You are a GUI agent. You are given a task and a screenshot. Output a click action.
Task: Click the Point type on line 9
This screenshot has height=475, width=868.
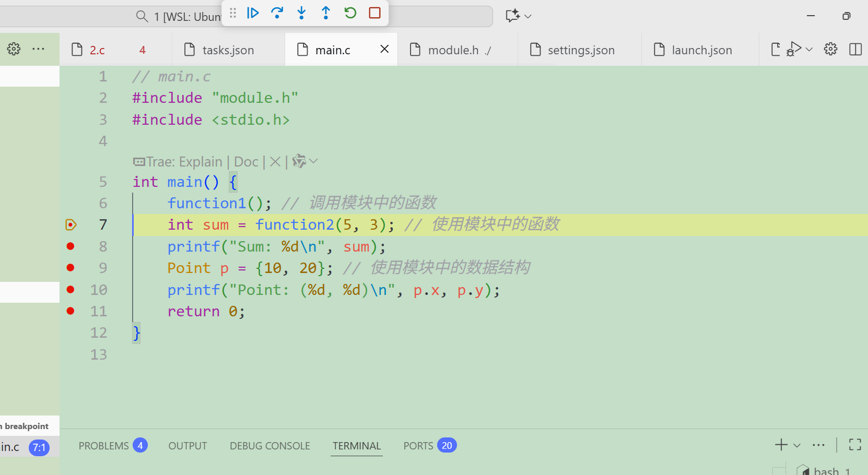click(189, 268)
